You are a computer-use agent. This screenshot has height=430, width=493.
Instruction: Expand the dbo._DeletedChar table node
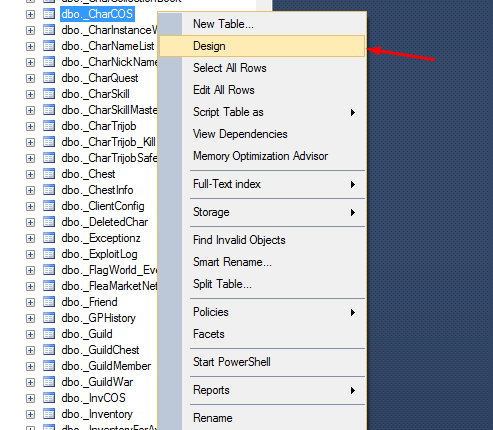click(30, 222)
